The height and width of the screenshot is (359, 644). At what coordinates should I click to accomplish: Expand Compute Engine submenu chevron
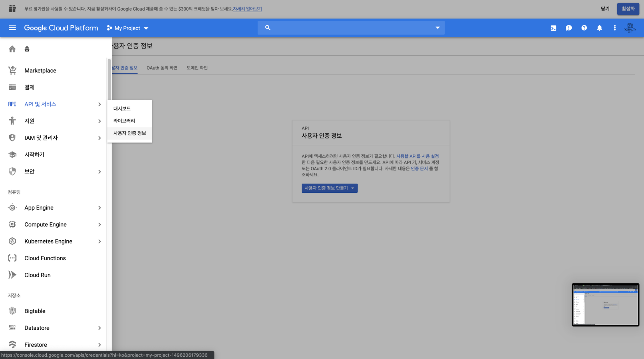99,225
